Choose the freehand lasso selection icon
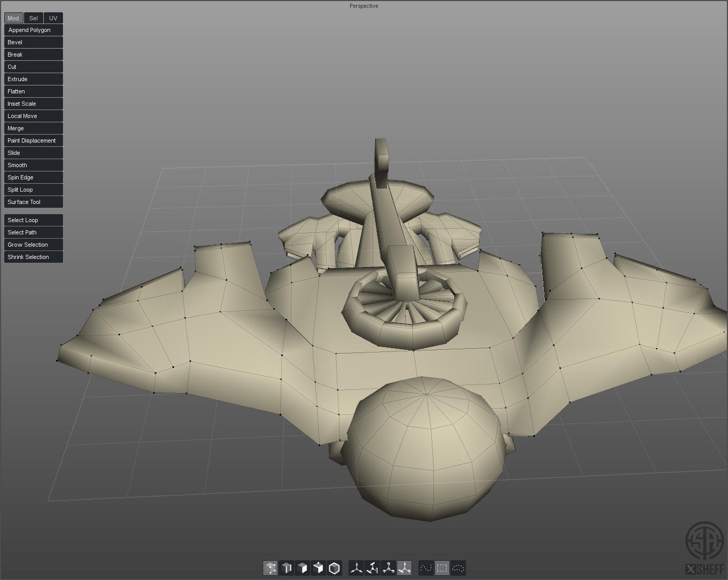Viewport: 728px width, 580px height. tap(426, 568)
